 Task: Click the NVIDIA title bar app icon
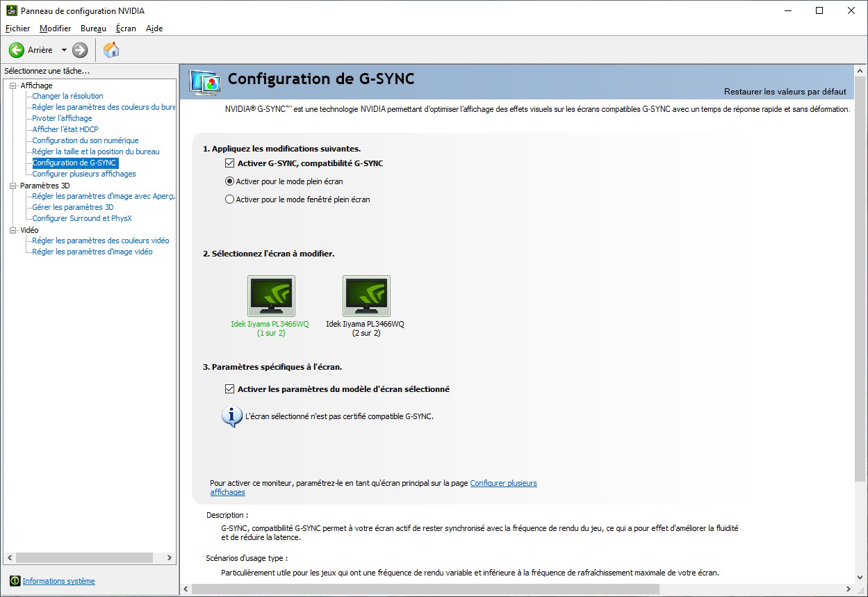(11, 11)
